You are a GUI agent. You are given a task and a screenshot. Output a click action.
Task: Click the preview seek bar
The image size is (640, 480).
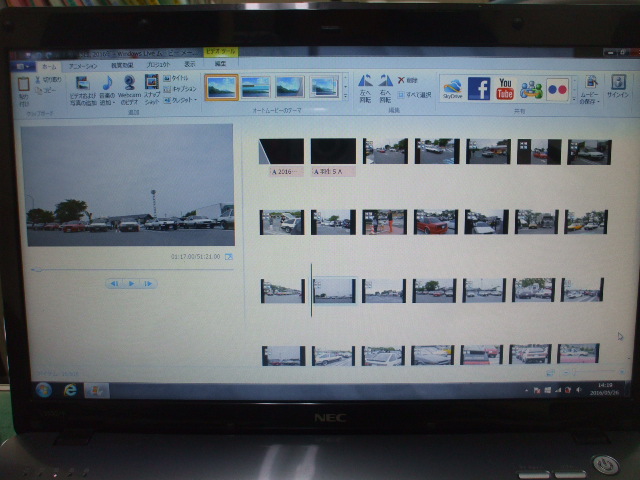130,268
